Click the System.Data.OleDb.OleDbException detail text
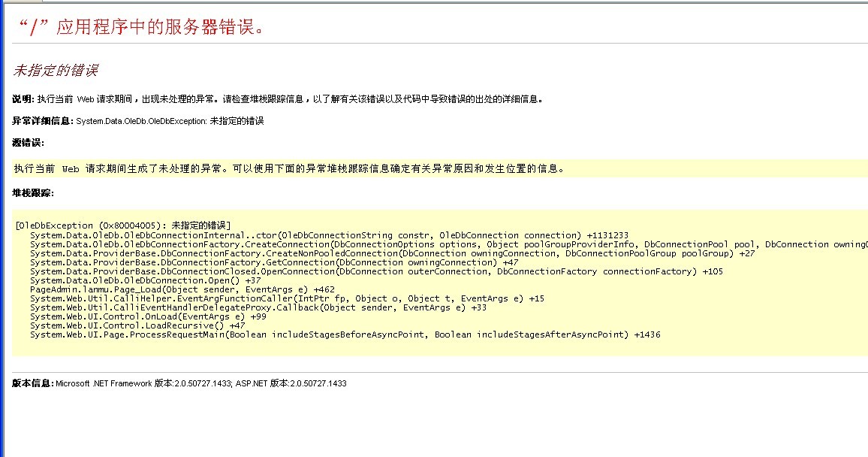This screenshot has width=868, height=457. click(x=170, y=121)
